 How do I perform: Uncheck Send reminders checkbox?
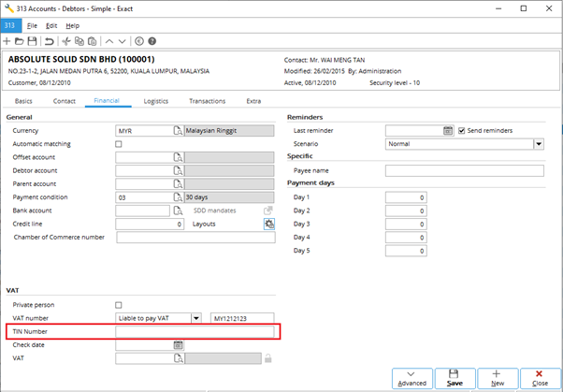point(461,131)
